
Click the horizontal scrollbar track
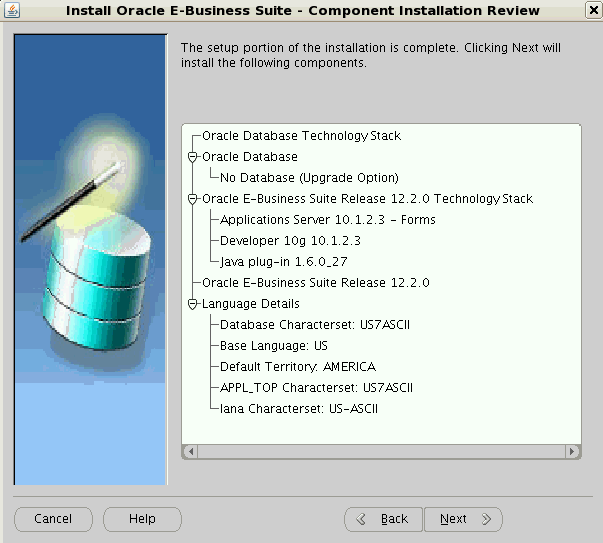click(381, 451)
